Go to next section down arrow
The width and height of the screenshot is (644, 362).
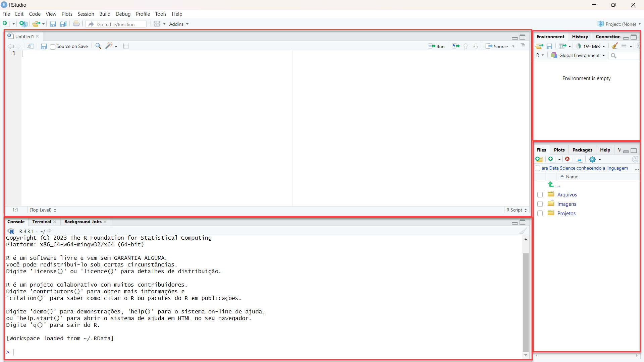pos(476,46)
